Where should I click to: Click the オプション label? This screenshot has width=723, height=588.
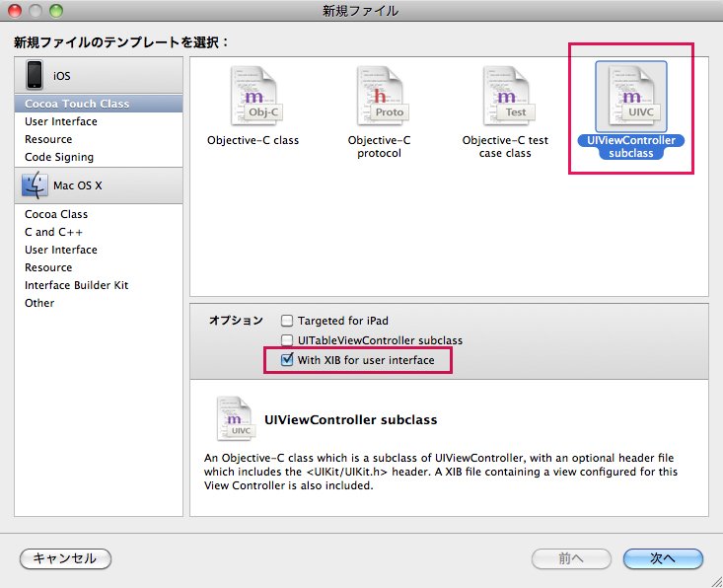coord(236,320)
